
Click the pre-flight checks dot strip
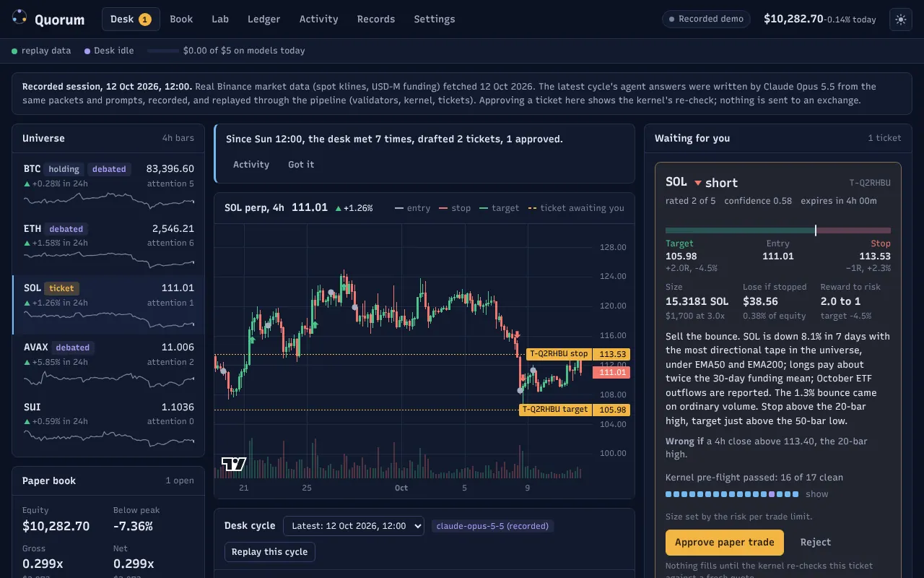point(732,494)
